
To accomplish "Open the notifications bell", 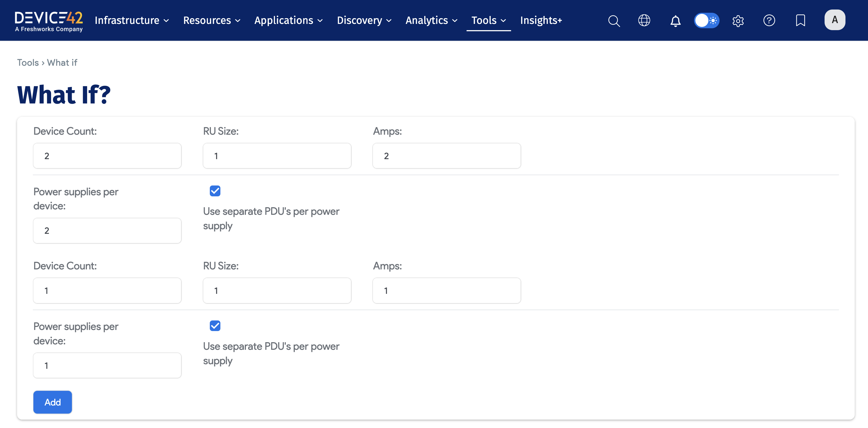I will 675,21.
